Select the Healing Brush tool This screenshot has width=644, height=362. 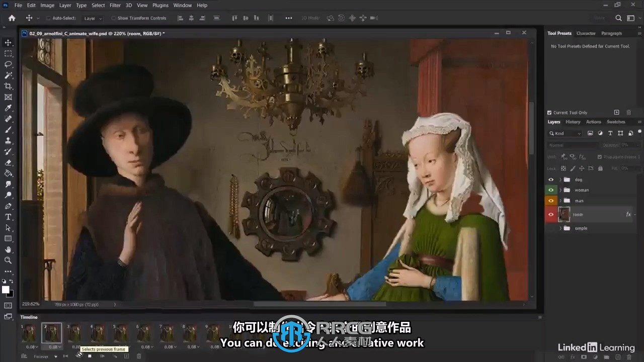click(x=8, y=119)
